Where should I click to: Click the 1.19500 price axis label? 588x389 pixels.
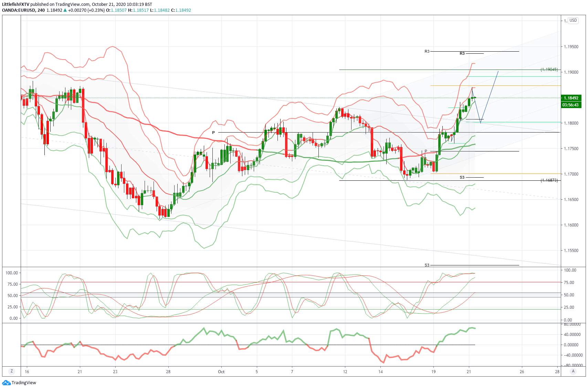click(571, 47)
